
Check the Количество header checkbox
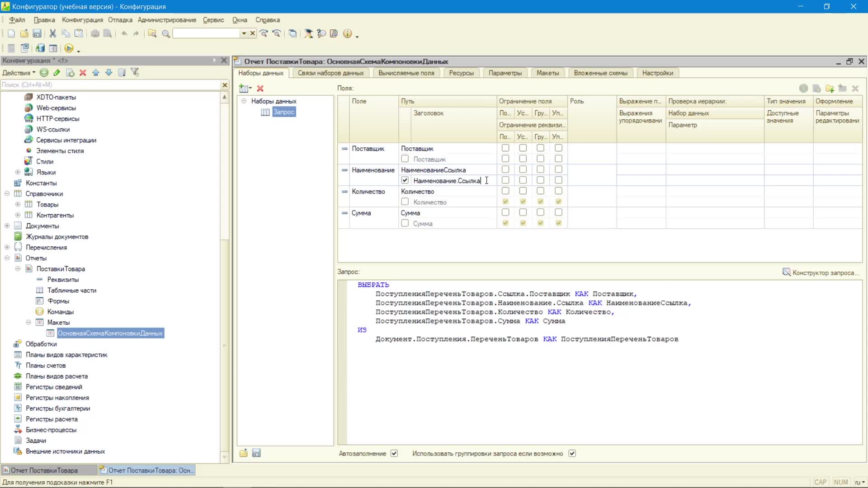point(405,202)
